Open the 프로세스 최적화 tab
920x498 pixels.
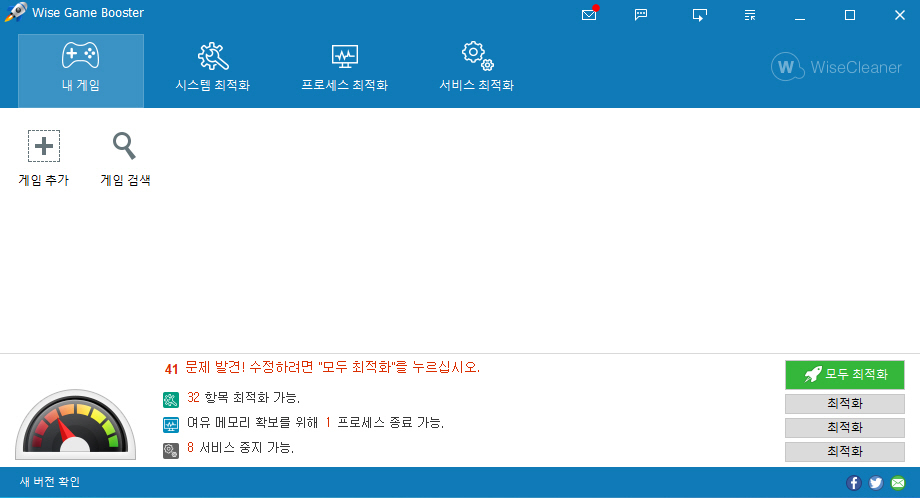[x=344, y=67]
